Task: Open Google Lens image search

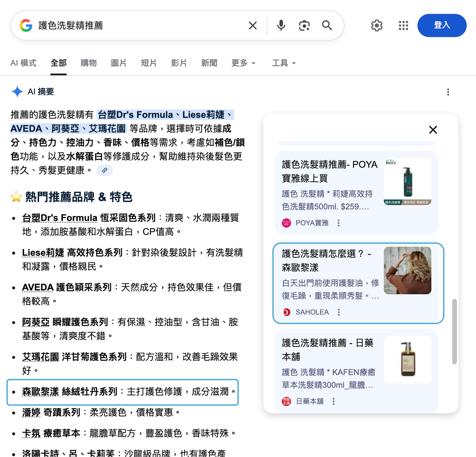Action: [x=304, y=25]
